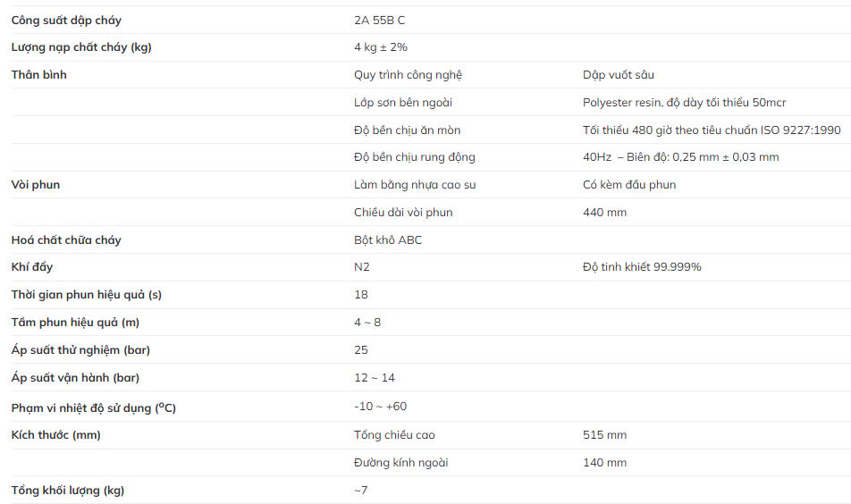Screen dimensions: 851x504
Task: Click the "Công suất dập cháy" row label
Action: pos(66,20)
